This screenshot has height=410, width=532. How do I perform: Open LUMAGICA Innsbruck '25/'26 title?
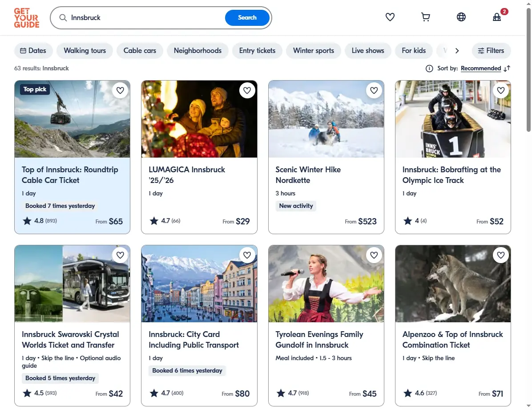(x=187, y=175)
